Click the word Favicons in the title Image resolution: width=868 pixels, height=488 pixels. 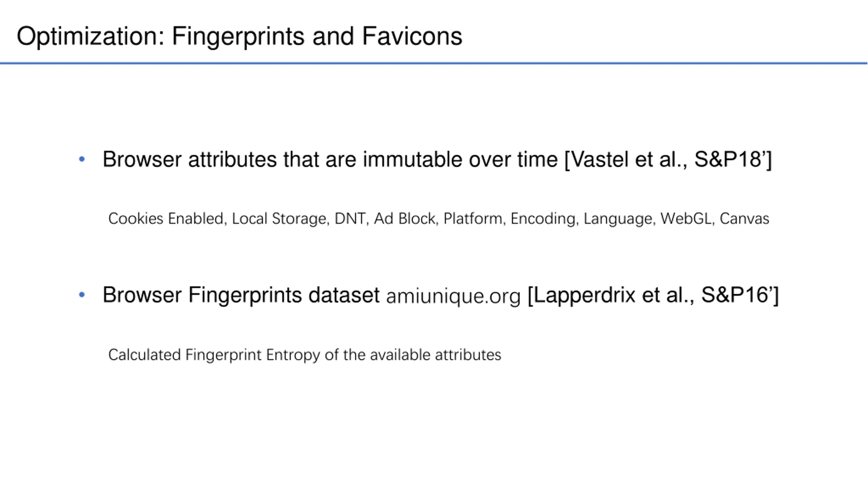click(412, 36)
